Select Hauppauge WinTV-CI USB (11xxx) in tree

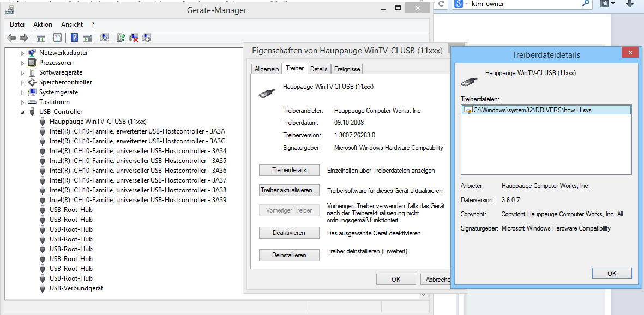(x=98, y=122)
